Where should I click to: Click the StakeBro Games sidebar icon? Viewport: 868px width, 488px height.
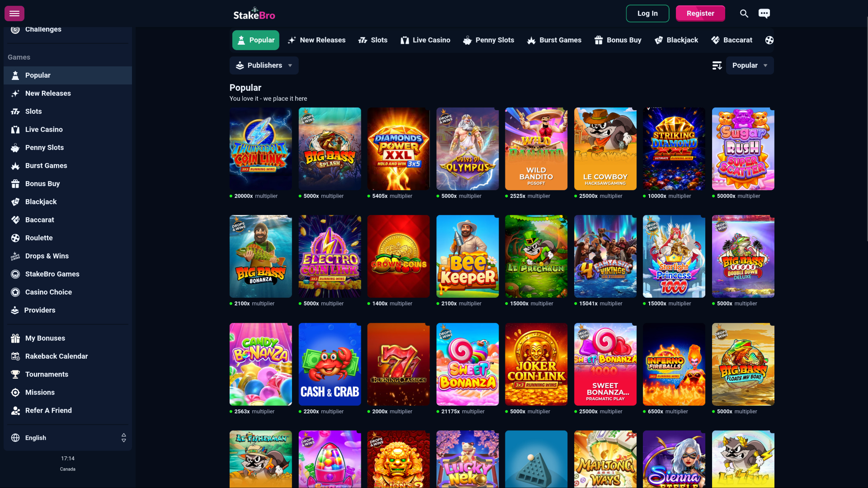[x=15, y=274]
